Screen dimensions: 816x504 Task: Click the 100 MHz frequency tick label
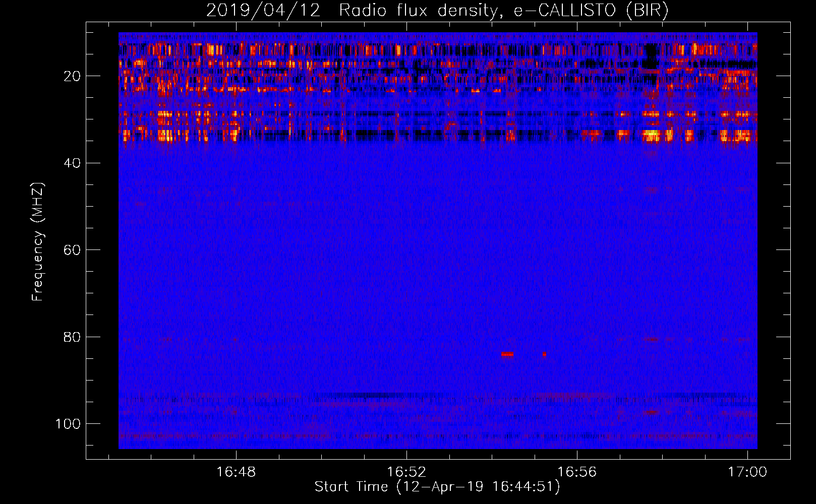pos(68,424)
